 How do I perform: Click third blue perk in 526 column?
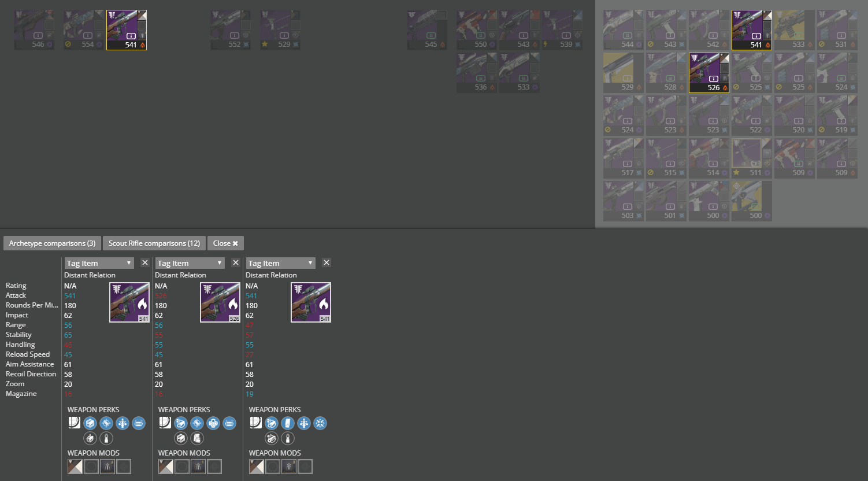[213, 423]
